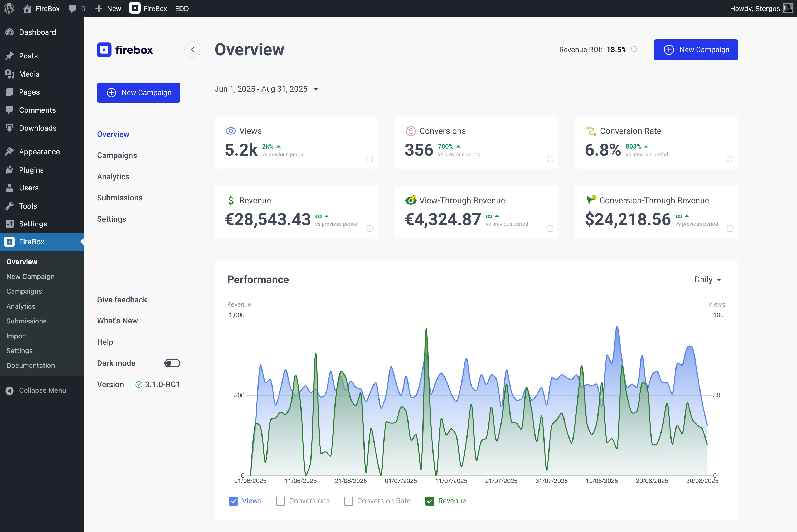Click Help link in firebox sidebar
Image resolution: width=797 pixels, height=532 pixels.
click(105, 342)
